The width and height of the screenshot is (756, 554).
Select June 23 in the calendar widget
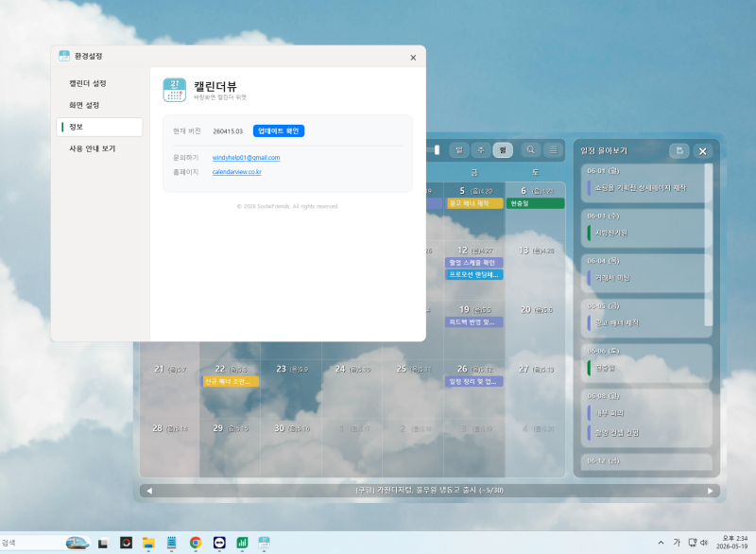click(292, 389)
